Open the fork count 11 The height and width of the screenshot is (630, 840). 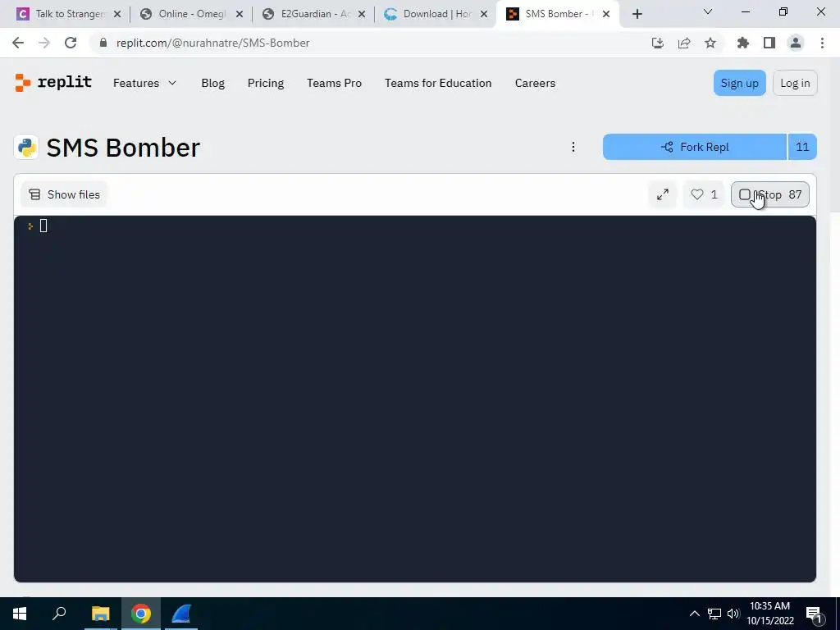[x=802, y=147]
